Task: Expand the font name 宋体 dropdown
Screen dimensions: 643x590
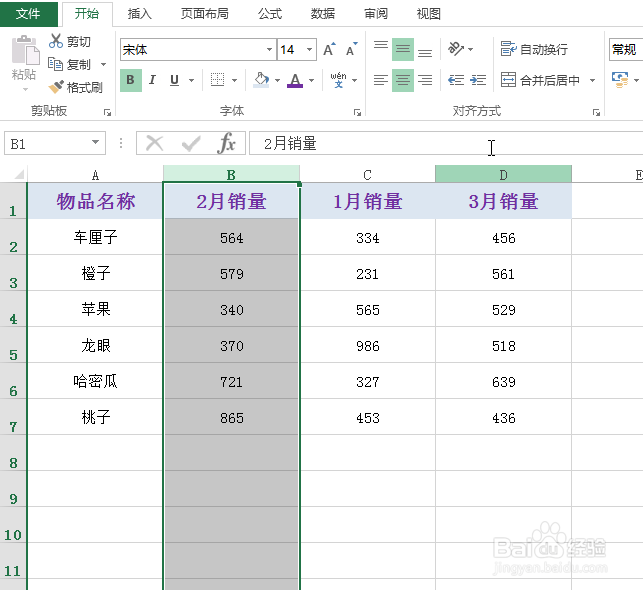Action: pos(269,50)
